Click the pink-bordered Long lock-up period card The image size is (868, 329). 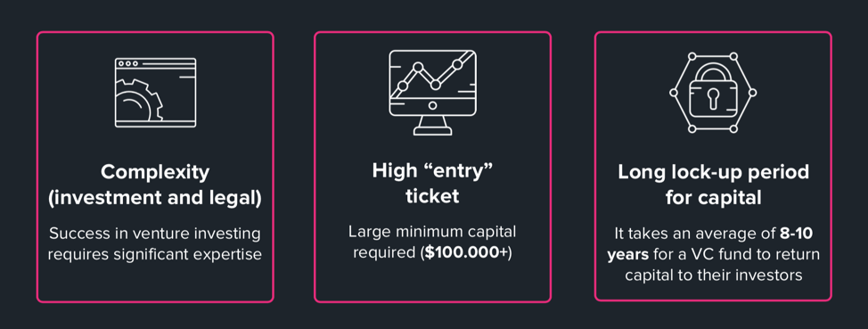click(713, 166)
